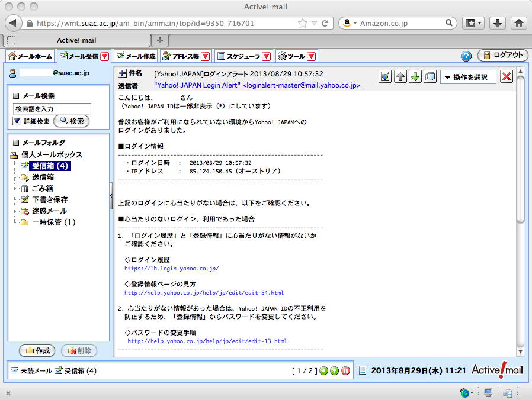The image size is (532, 400).
Task: Open the メール作成 compose tab
Action: pos(136,56)
